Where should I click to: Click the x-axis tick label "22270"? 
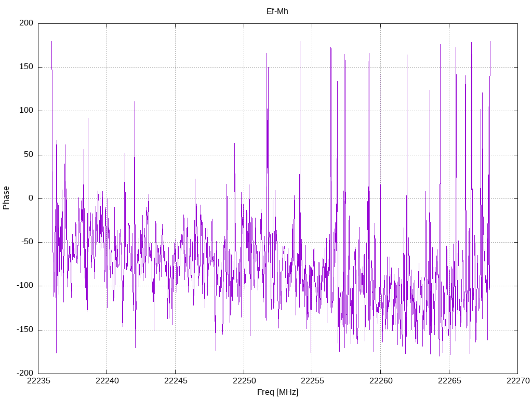pos(518,381)
